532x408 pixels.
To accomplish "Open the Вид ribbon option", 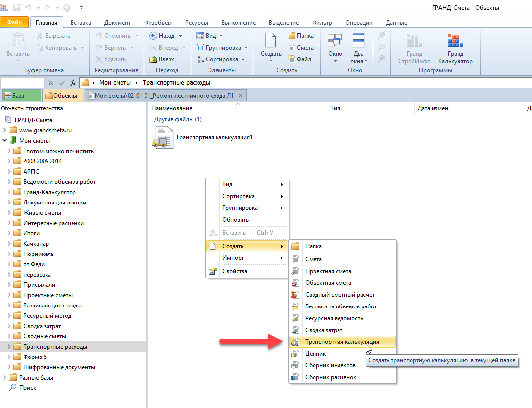I will pyautogui.click(x=210, y=36).
